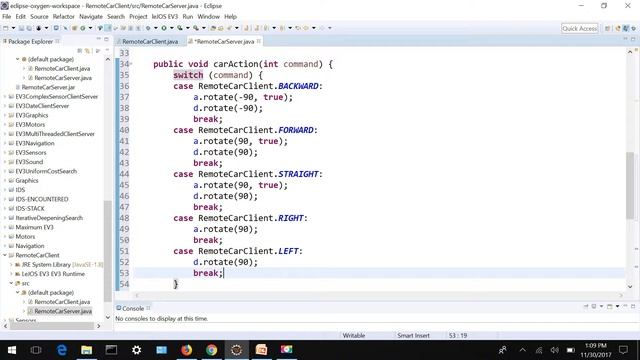Expand the JRE System Library node
This screenshot has height=360, width=640.
(x=11, y=264)
